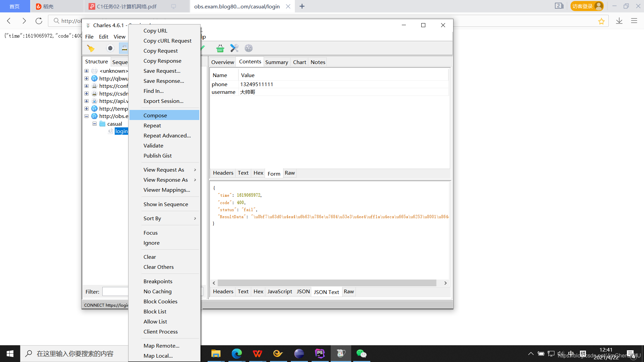The width and height of the screenshot is (644, 362).
Task: Open the Tools wrench icon
Action: 234,48
